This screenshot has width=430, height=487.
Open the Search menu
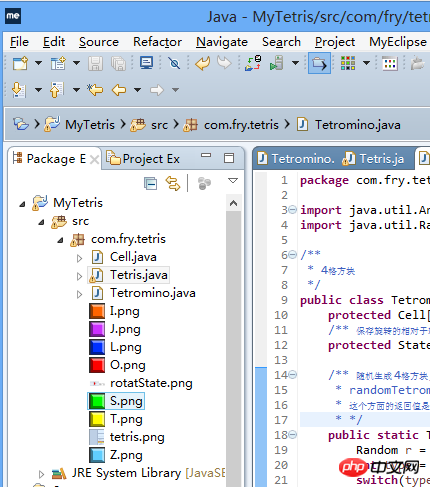pyautogui.click(x=281, y=42)
